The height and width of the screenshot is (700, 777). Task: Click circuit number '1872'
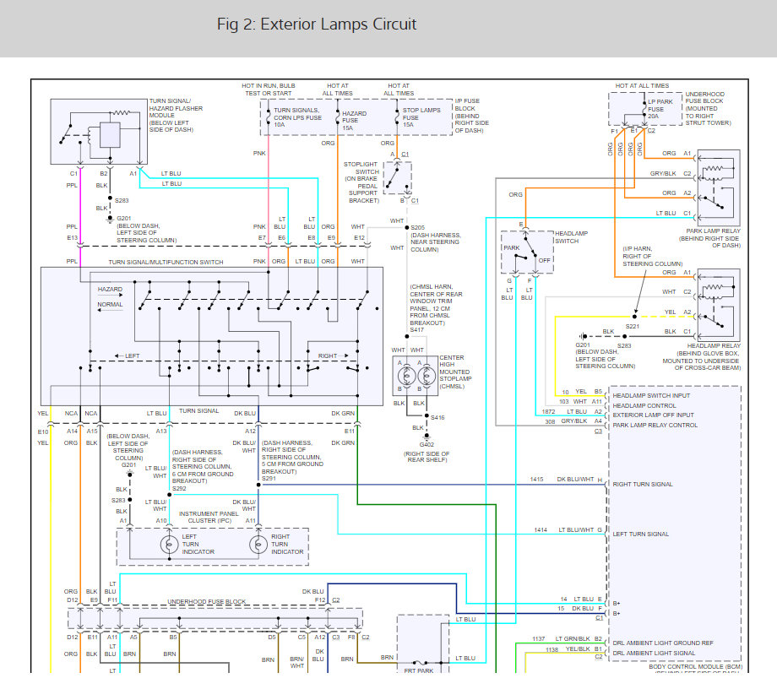tap(549, 412)
